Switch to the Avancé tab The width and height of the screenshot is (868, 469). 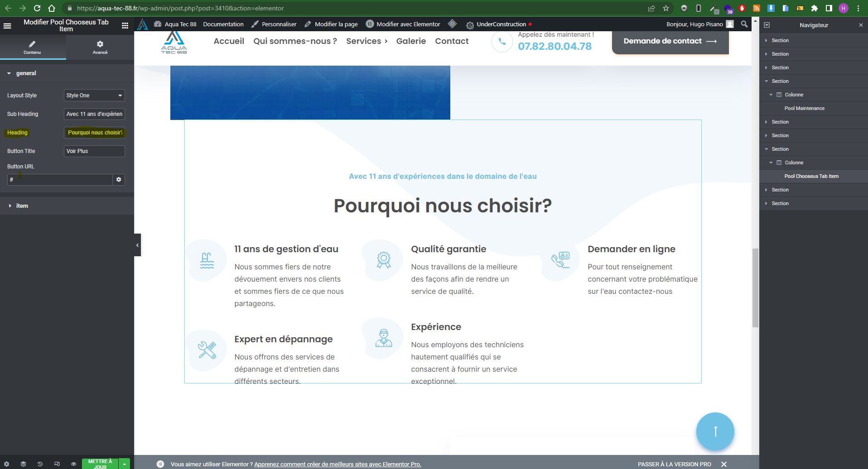tap(100, 47)
